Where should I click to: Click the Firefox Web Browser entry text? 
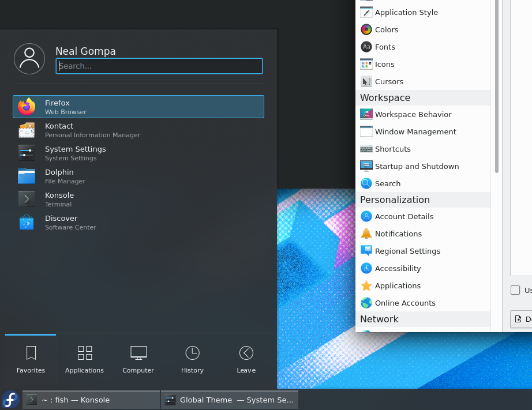65,107
